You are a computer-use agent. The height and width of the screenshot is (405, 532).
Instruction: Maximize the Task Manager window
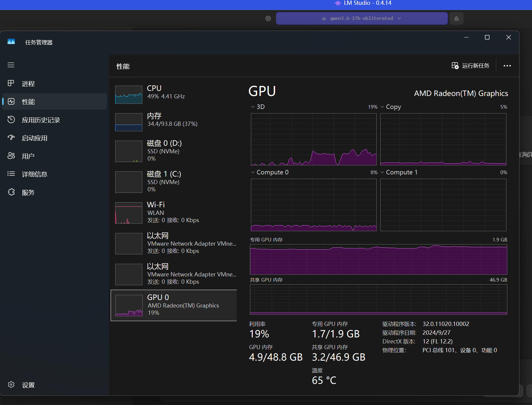(487, 37)
